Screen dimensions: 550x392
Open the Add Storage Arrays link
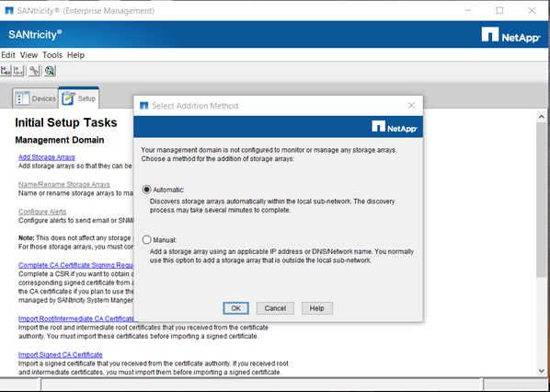click(x=47, y=156)
